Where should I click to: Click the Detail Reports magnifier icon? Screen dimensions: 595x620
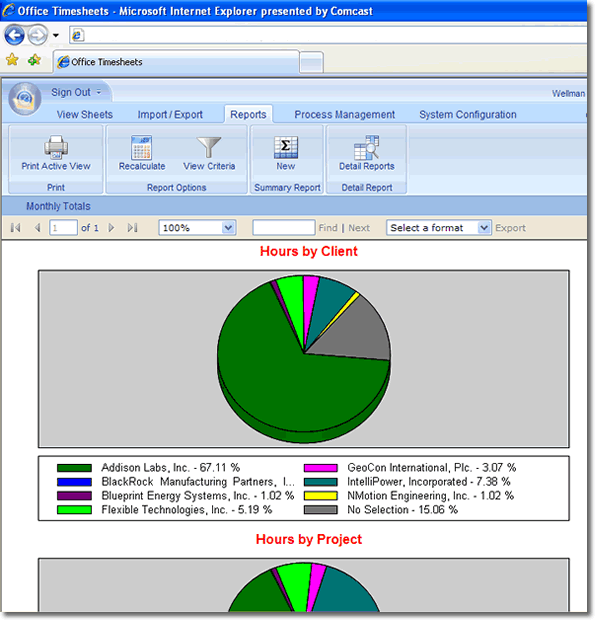pos(366,147)
